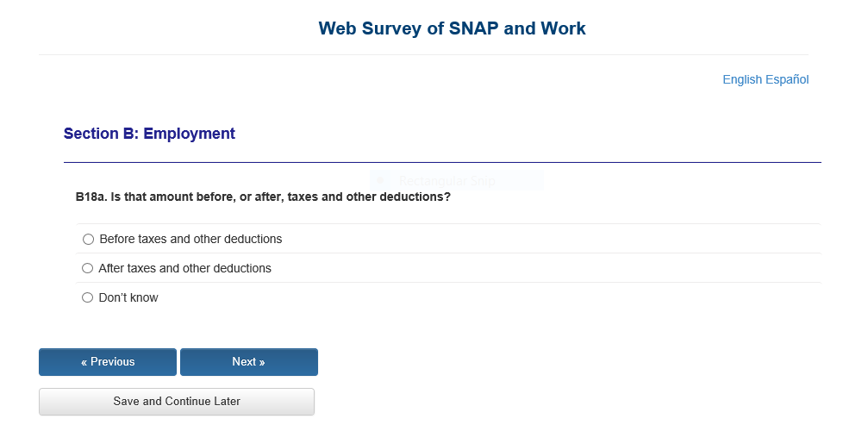Switch survey language to English
The width and height of the screenshot is (868, 425).
click(x=742, y=79)
